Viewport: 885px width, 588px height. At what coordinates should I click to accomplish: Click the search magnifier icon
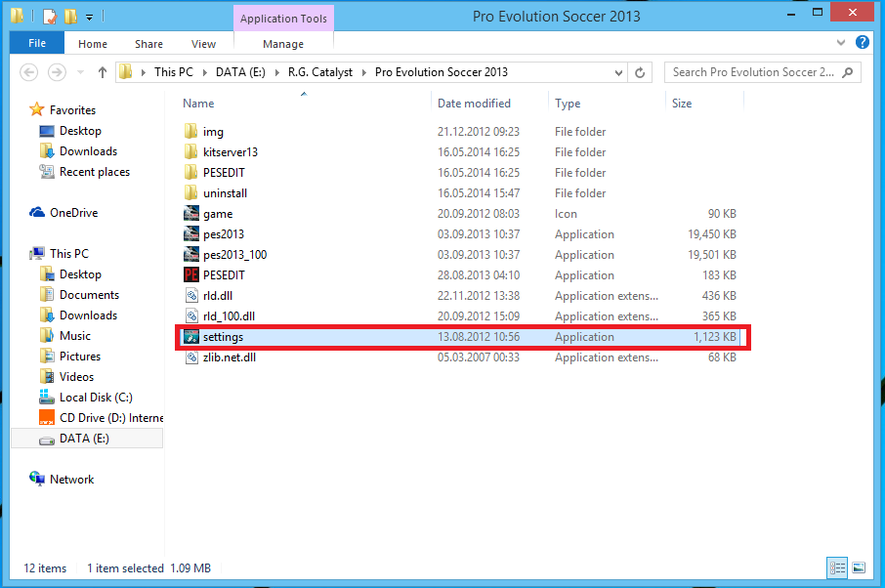pos(847,72)
